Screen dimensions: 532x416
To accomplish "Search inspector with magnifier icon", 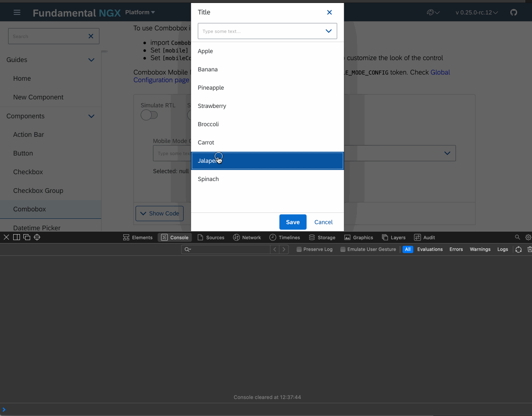I will click(517, 237).
